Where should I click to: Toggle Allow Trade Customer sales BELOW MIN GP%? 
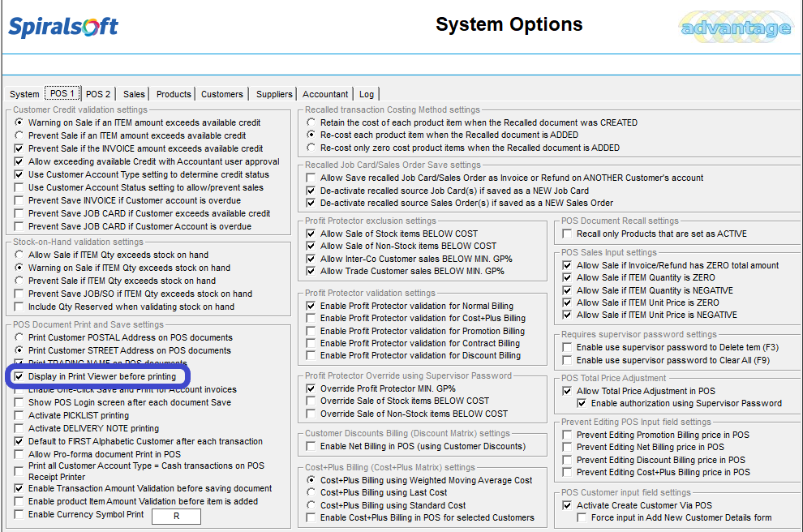pos(311,271)
